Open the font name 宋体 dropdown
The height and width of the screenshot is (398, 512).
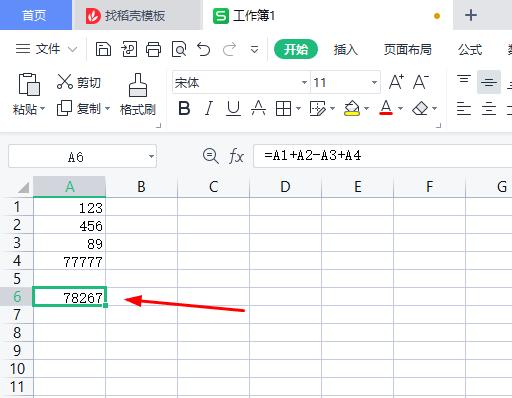(304, 82)
